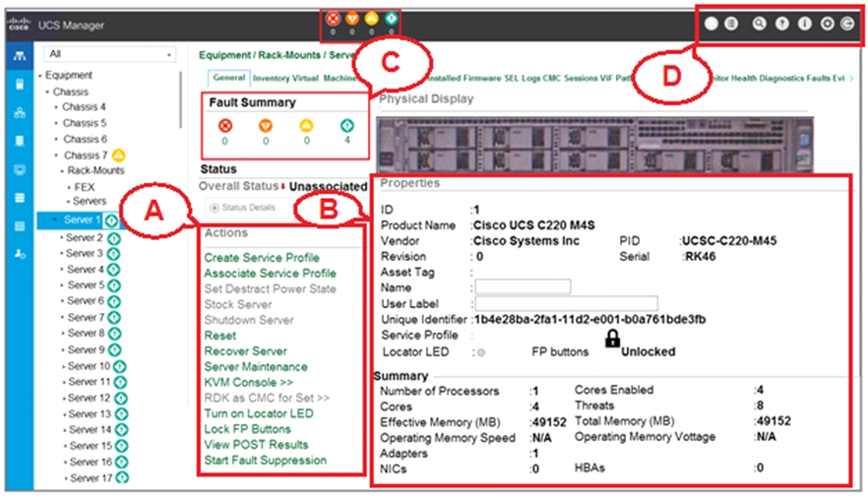868x499 pixels.
Task: Click Turn on Locator LED action
Action: pyautogui.click(x=258, y=413)
